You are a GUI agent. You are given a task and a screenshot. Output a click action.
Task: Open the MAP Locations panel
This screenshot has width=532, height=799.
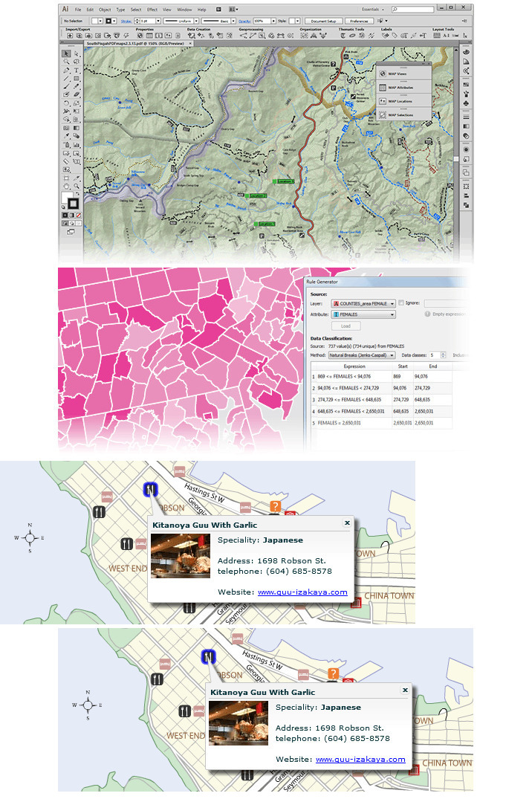(404, 101)
